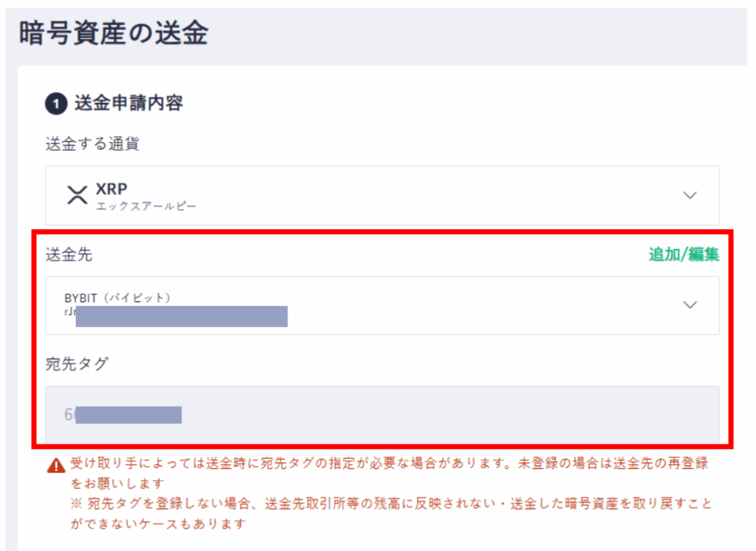The width and height of the screenshot is (756, 551).
Task: Click the 送金先 field label
Action: pyautogui.click(x=69, y=255)
